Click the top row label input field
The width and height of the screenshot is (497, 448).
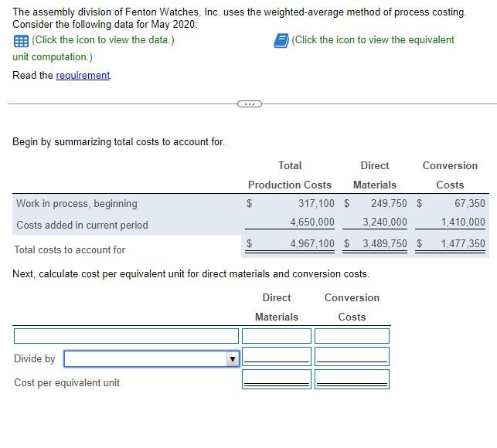click(126, 336)
